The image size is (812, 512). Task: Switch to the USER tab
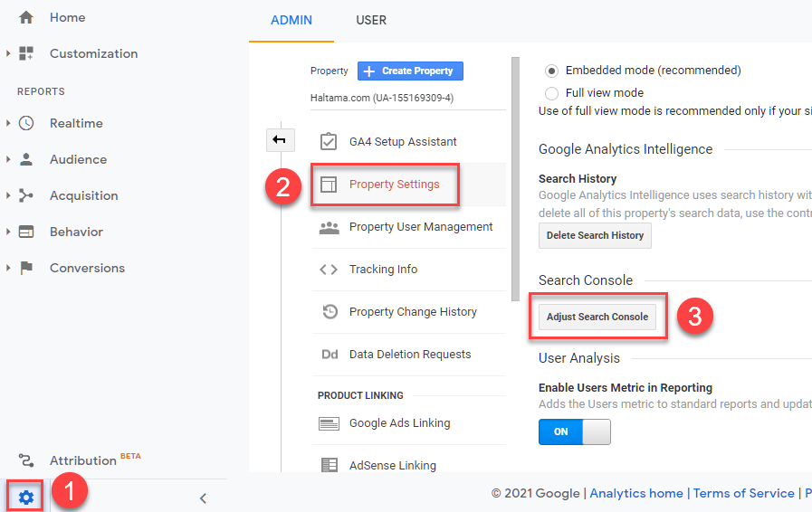[x=371, y=20]
